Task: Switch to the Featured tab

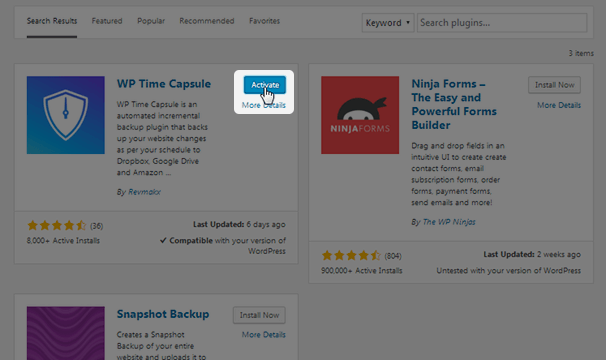Action: [107, 21]
